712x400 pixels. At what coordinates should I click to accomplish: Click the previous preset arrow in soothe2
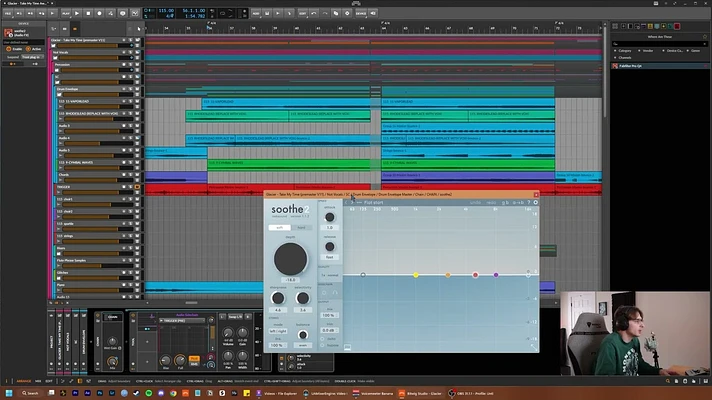(346, 202)
